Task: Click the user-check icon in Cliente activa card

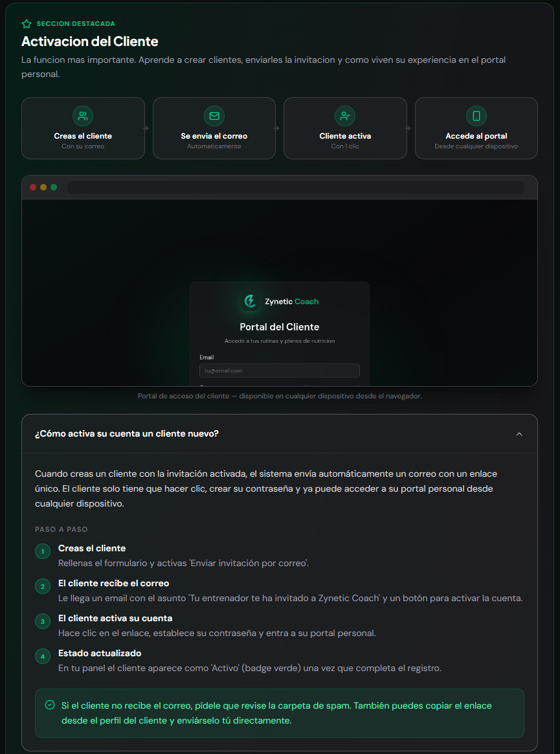Action: click(345, 116)
